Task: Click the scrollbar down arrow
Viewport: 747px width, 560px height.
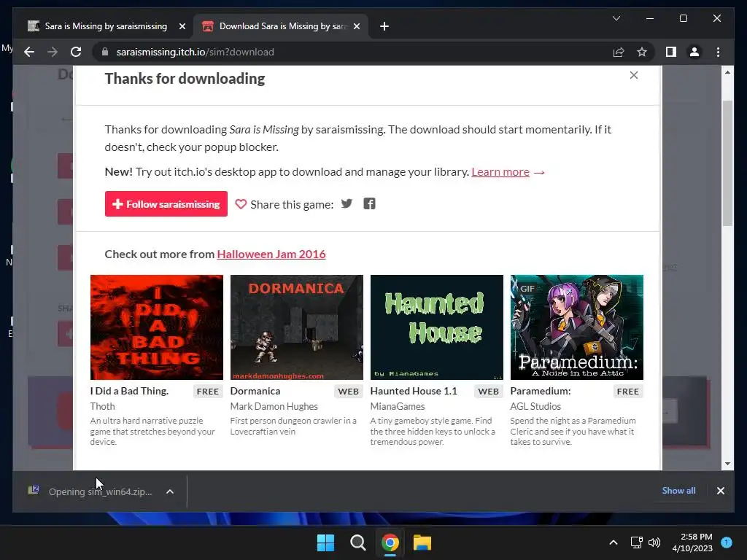Action: 727,463
